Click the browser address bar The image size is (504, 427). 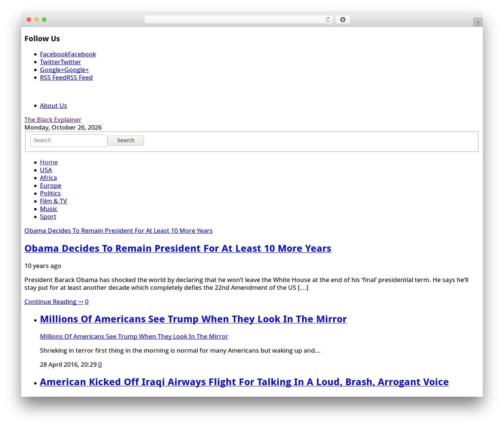click(238, 20)
